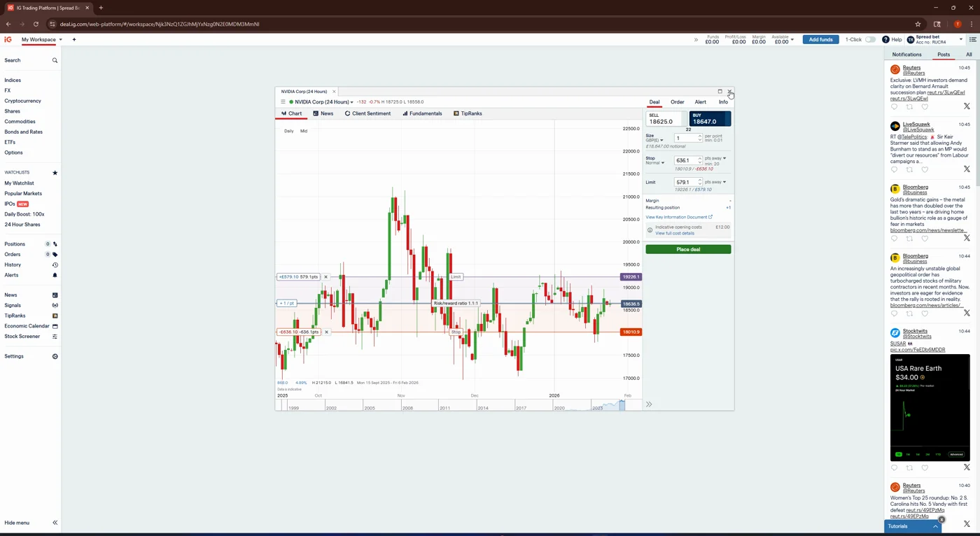Change stop 'pts away' unit dropdown

tap(715, 158)
